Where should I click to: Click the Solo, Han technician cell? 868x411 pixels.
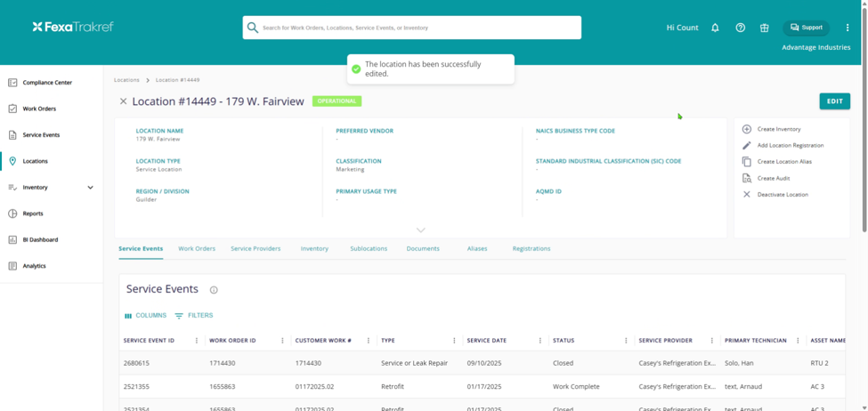click(738, 364)
